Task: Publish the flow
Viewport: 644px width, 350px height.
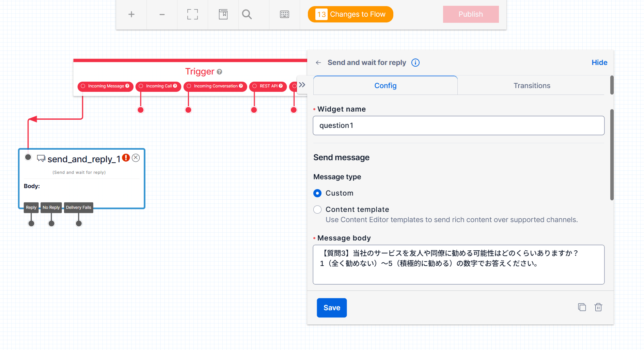Action: click(471, 14)
